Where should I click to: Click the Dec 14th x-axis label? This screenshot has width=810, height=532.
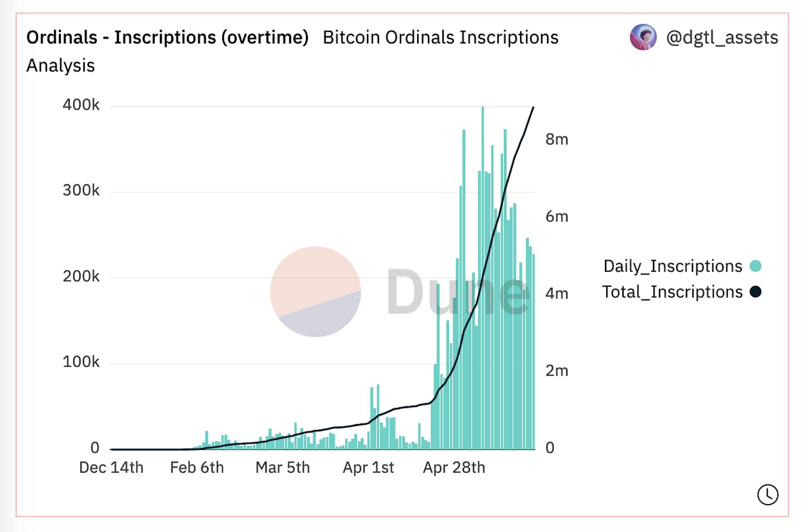pyautogui.click(x=111, y=468)
